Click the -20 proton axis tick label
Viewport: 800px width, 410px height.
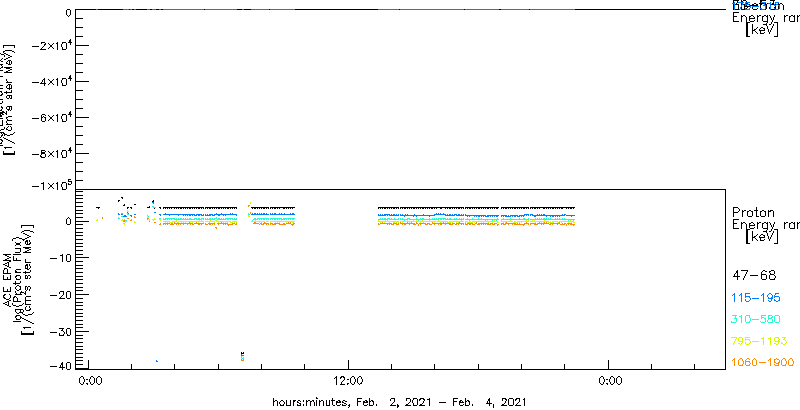[60, 294]
